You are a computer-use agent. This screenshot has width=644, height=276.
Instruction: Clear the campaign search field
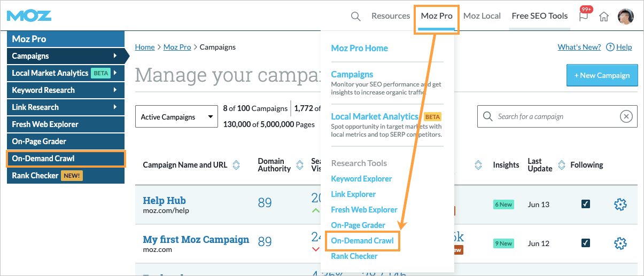click(626, 116)
